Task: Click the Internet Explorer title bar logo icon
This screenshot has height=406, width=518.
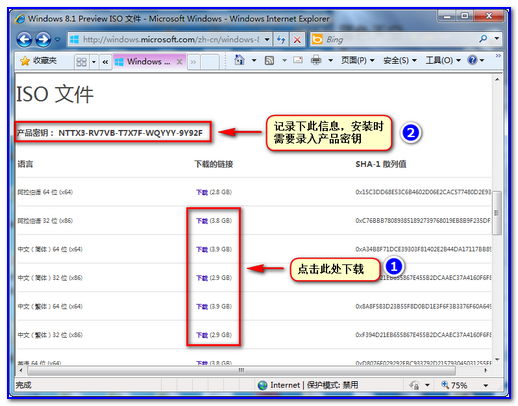Action: tap(20, 19)
